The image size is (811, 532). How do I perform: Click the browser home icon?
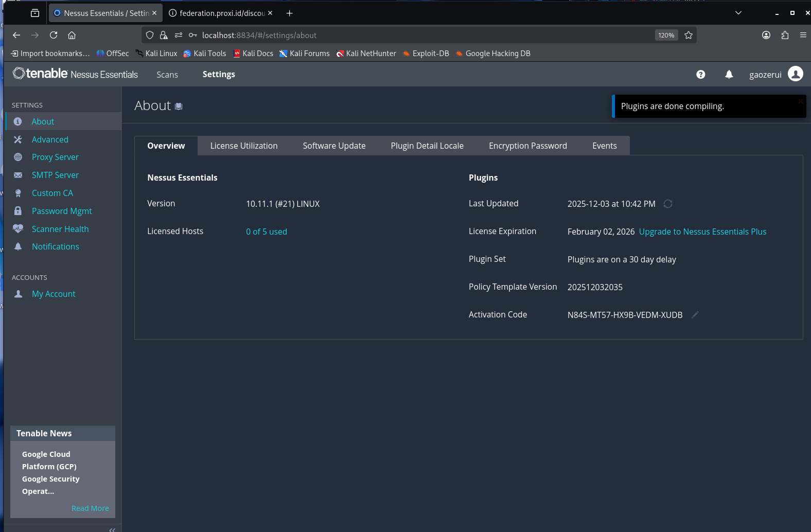(72, 35)
